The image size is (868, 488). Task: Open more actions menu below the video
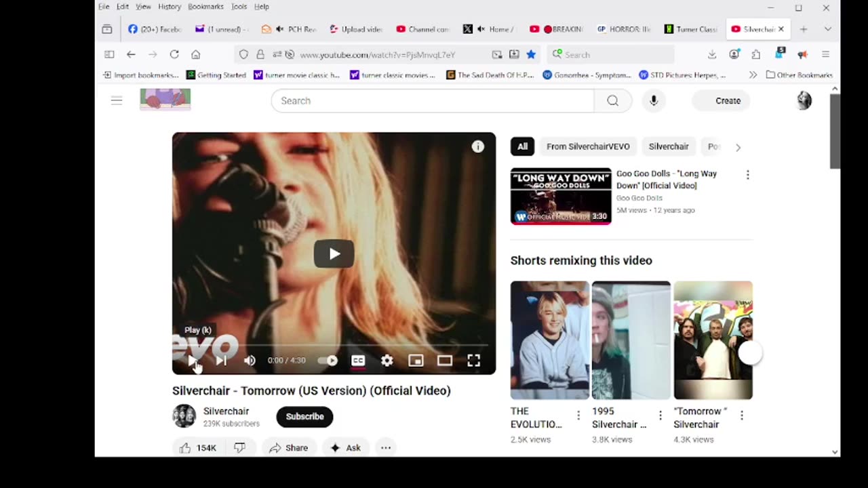(x=386, y=448)
